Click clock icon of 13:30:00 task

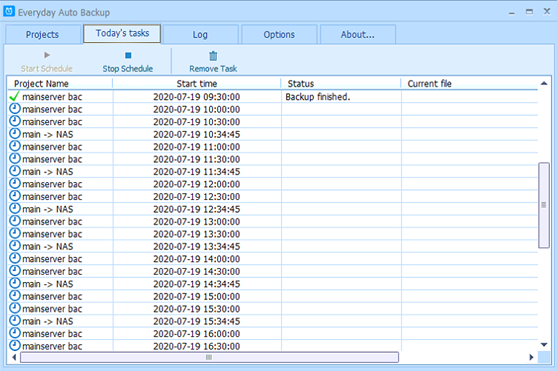pos(15,233)
